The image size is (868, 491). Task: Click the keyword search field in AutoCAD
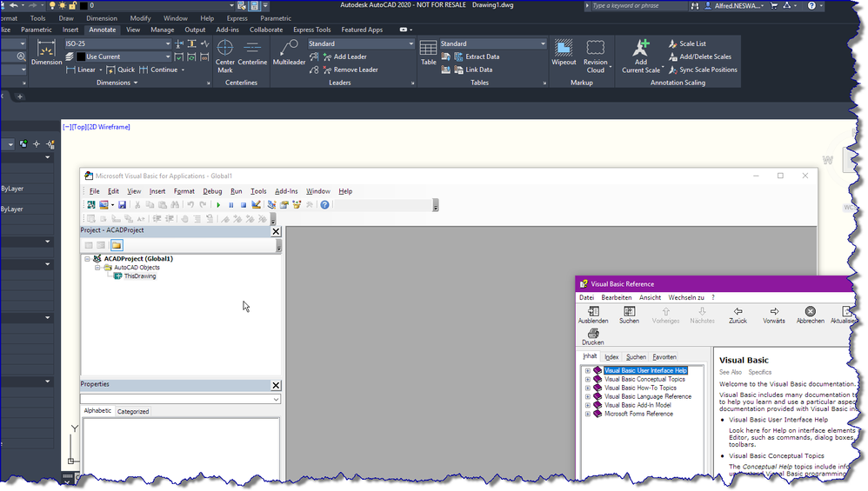638,5
